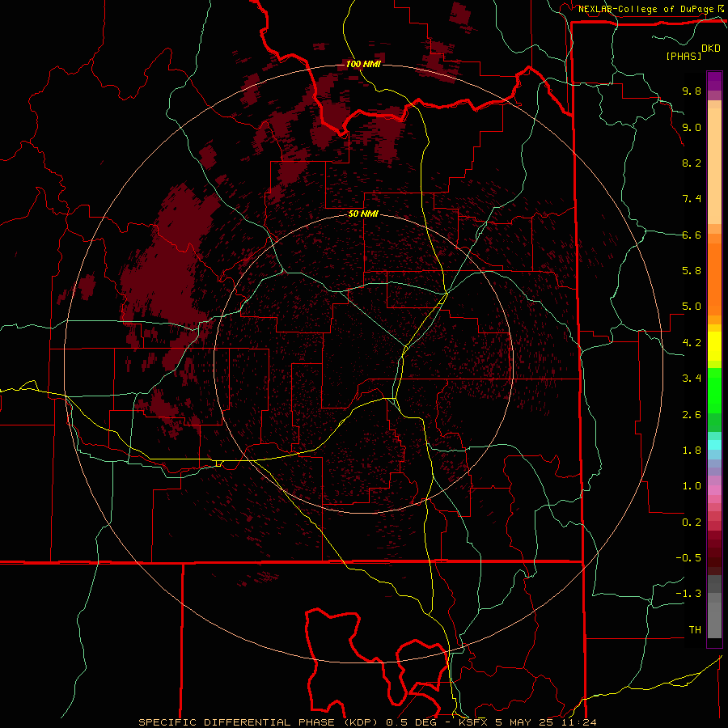Click the 9.0 legend value
This screenshot has height=728, width=728.
click(x=692, y=127)
